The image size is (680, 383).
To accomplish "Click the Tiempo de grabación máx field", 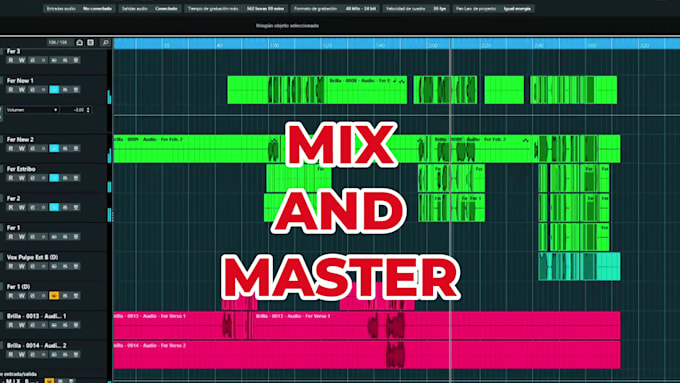I will tap(236, 9).
